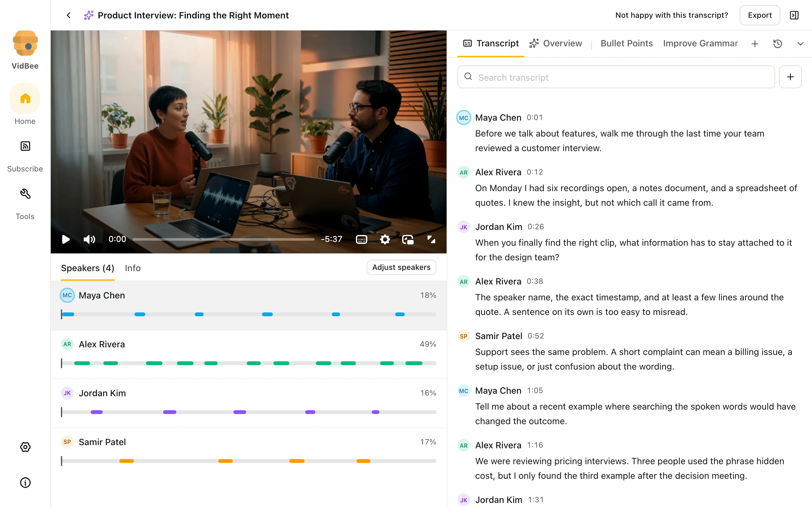The image size is (812, 508).
Task: Toggle picture-in-picture mode
Action: (408, 239)
